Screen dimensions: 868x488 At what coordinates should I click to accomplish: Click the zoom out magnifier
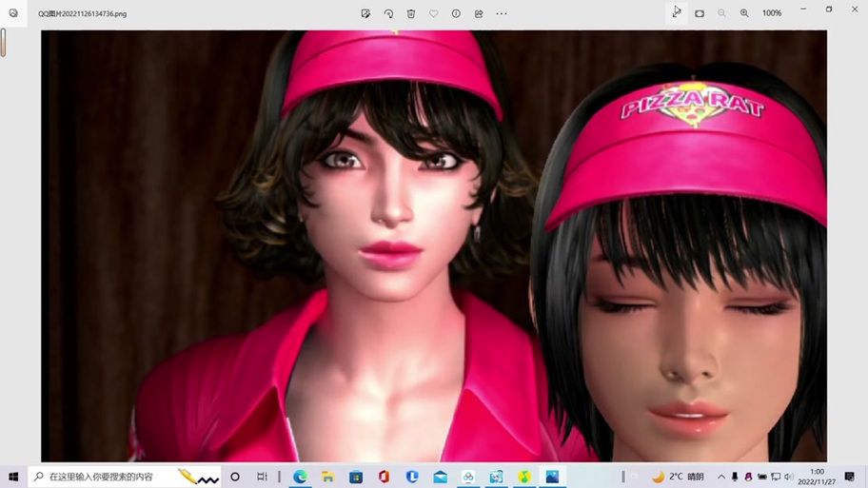pyautogui.click(x=721, y=13)
